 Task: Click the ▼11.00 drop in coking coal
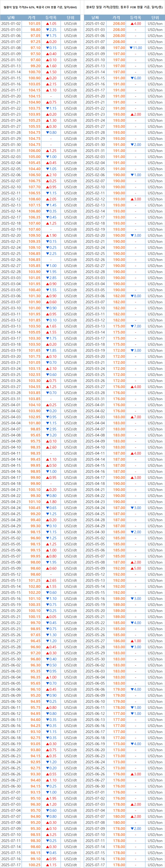[135, 48]
